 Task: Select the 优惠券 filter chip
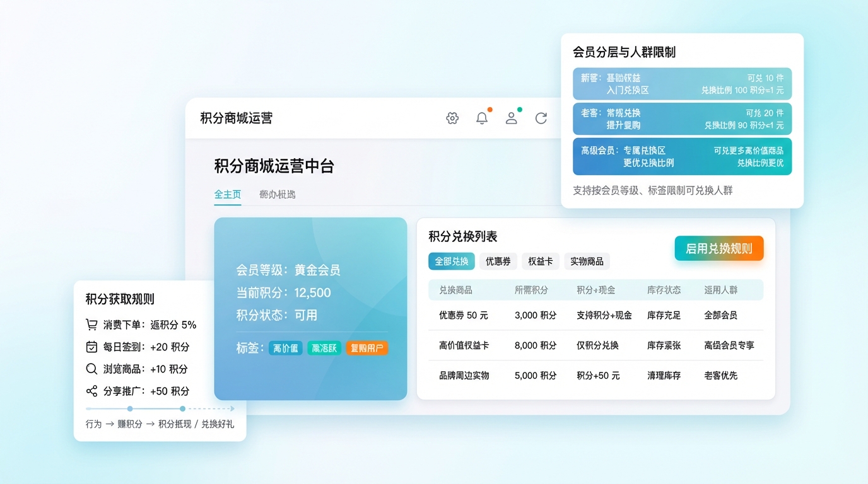[x=498, y=261]
